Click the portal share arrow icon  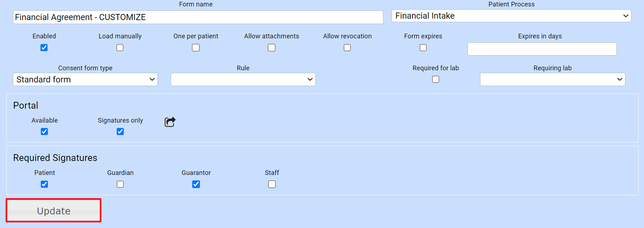170,122
